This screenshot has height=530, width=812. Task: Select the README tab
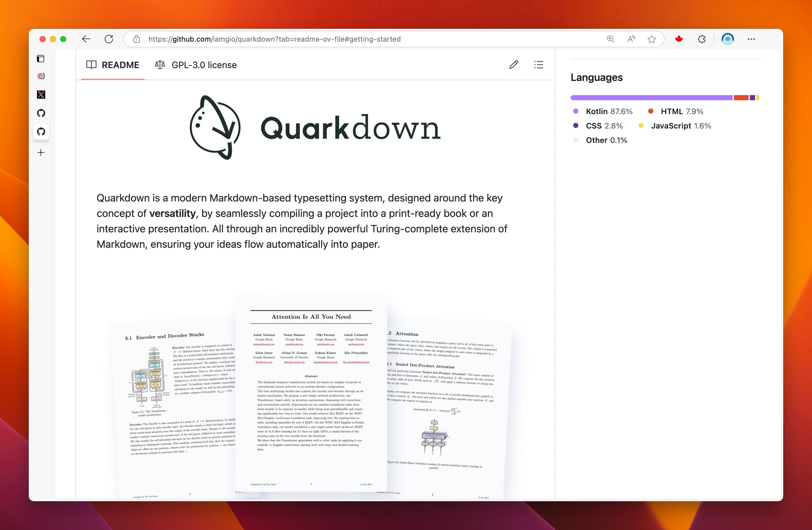pos(112,65)
